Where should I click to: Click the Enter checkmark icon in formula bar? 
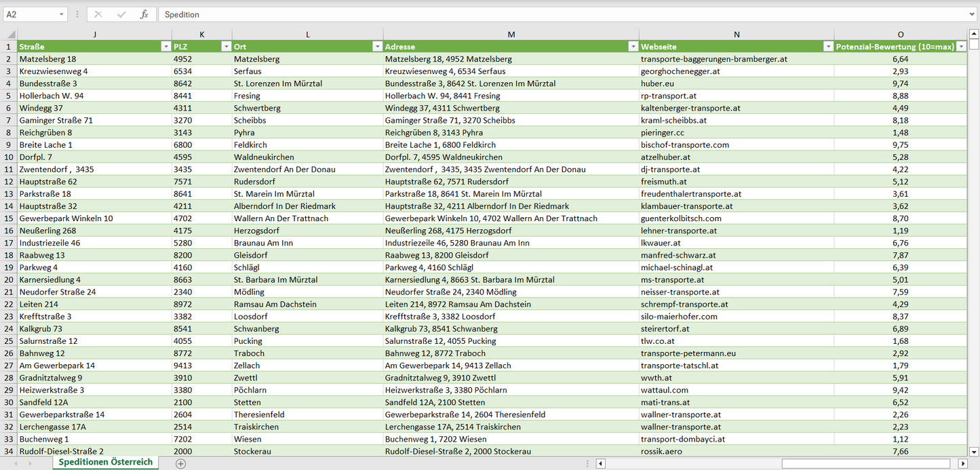click(121, 14)
